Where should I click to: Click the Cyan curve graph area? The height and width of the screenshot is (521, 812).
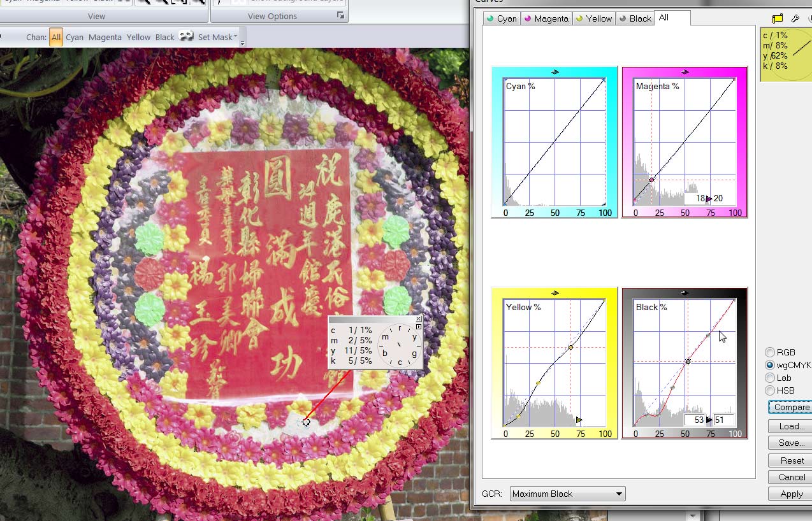pyautogui.click(x=555, y=142)
